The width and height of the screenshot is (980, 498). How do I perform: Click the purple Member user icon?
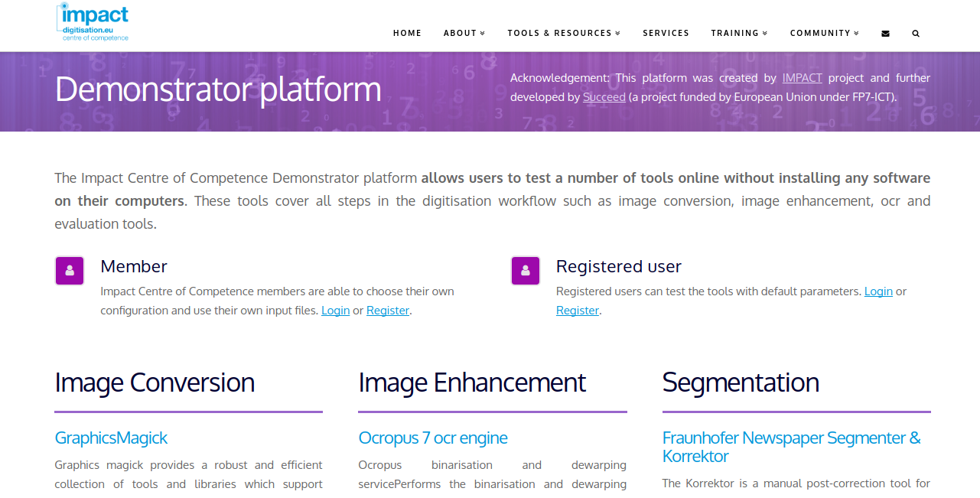pos(70,271)
